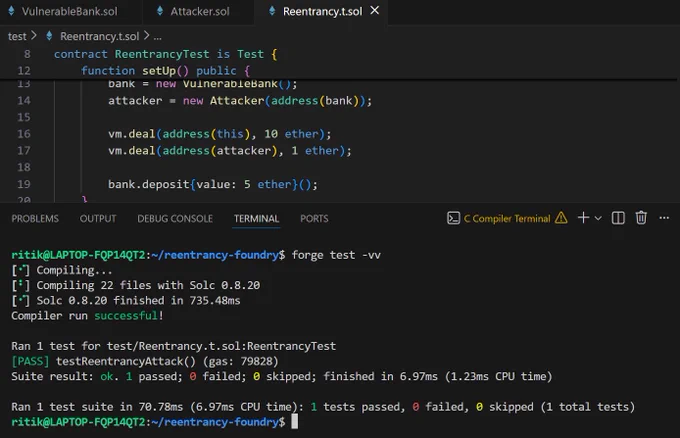
Task: Click the C Compiler Terminal label
Action: pos(507,219)
